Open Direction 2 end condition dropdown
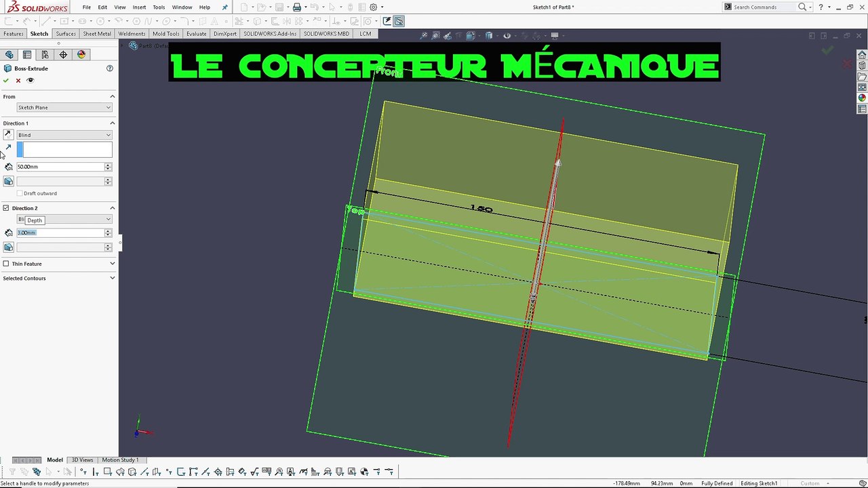868x488 pixels. [64, 220]
